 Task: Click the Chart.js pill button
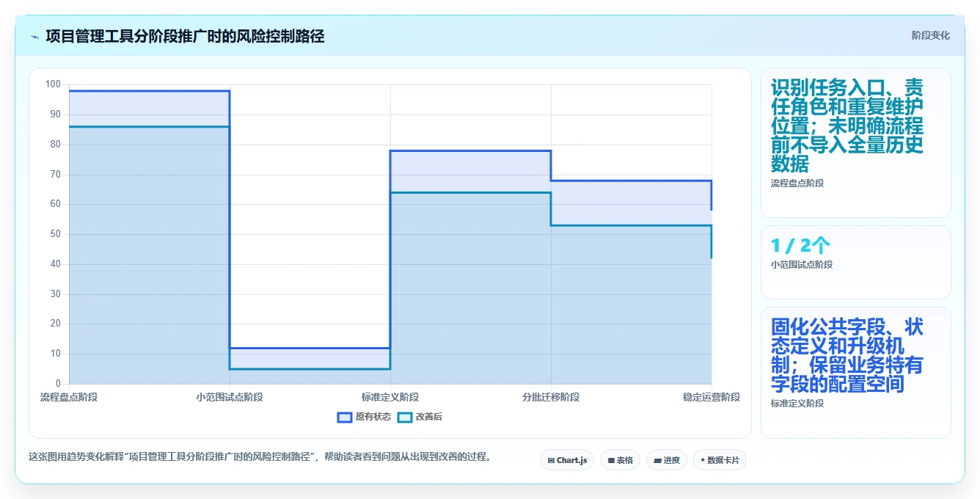pyautogui.click(x=567, y=460)
